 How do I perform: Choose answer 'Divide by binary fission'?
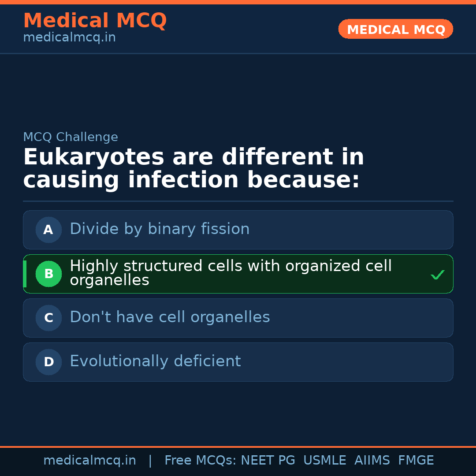coord(160,229)
